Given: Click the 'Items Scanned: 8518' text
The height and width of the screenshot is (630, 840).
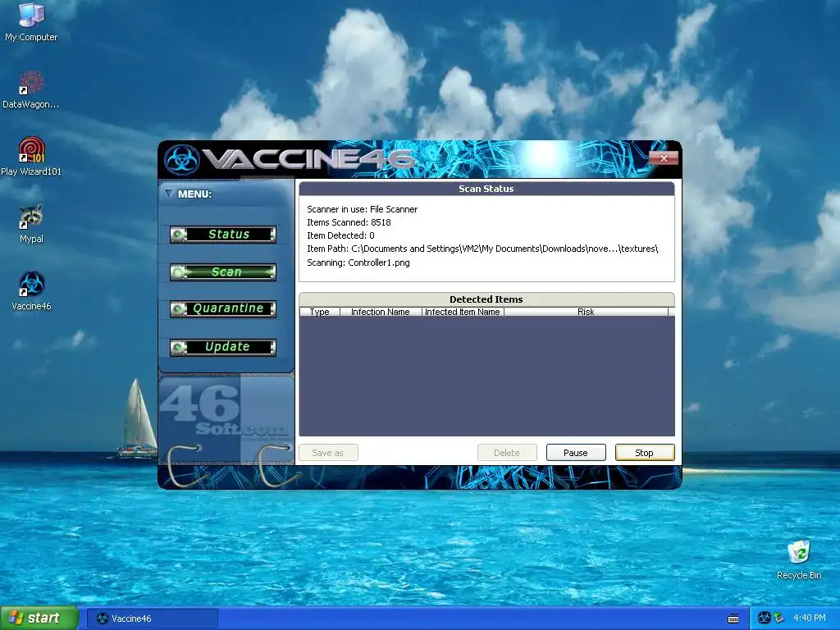Looking at the screenshot, I should (x=349, y=222).
